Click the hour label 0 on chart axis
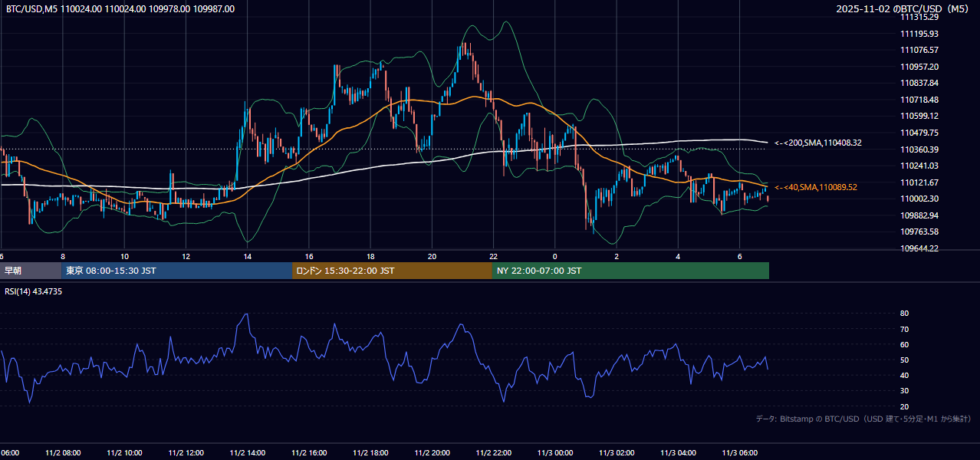The image size is (980, 460). pos(555,256)
